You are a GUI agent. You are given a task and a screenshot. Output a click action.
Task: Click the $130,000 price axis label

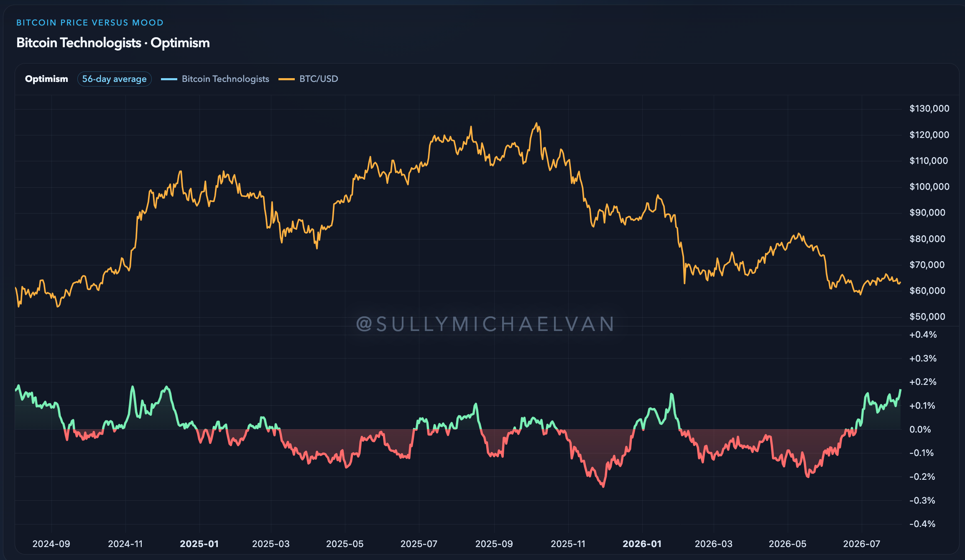click(x=929, y=109)
